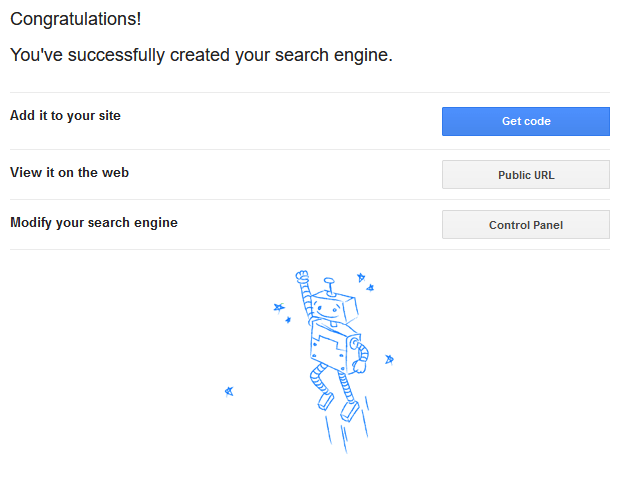Click the pair of stars above robot's head
This screenshot has height=479, width=624.
pos(365,282)
